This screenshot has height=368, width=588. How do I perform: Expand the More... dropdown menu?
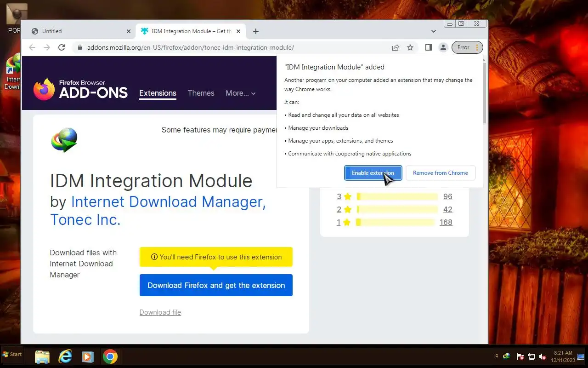pos(241,93)
